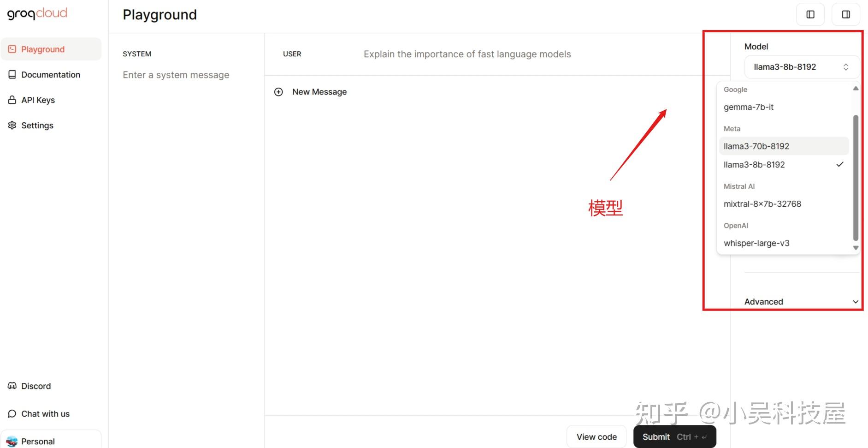
Task: Click the Settings gear icon
Action: [12, 125]
